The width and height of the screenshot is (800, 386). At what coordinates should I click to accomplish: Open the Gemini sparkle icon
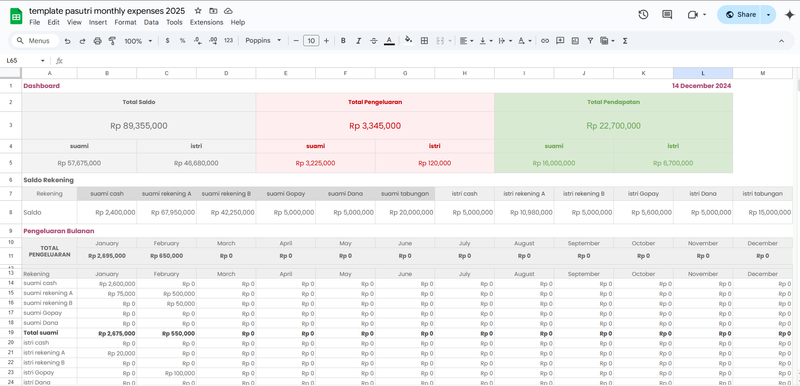pyautogui.click(x=790, y=15)
